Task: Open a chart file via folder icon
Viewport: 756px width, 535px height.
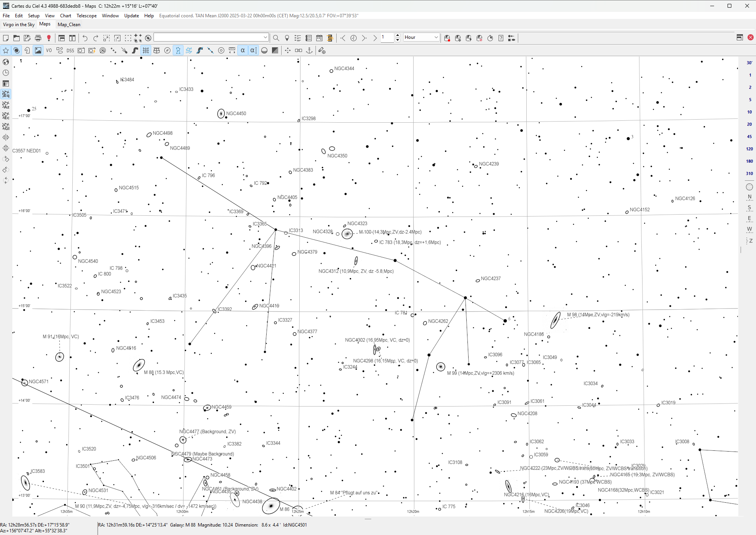Action: [17, 38]
